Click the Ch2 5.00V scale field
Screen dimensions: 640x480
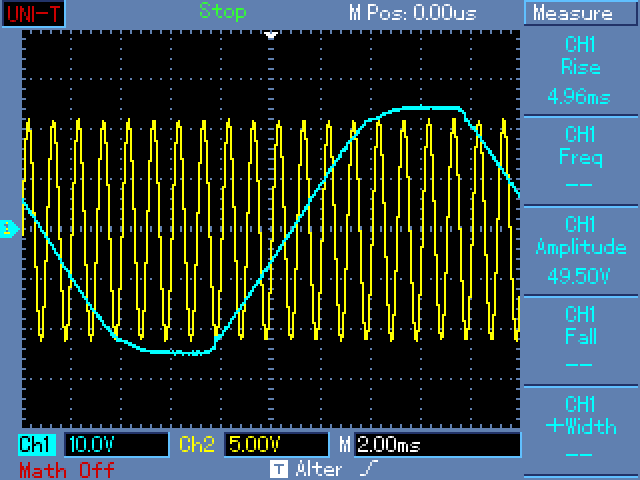click(x=276, y=444)
